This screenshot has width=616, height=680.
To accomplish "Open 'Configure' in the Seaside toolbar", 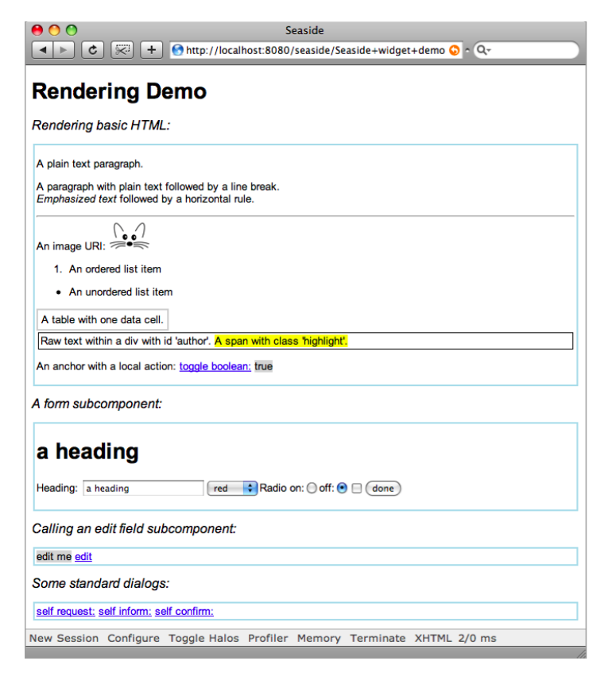I will [134, 638].
